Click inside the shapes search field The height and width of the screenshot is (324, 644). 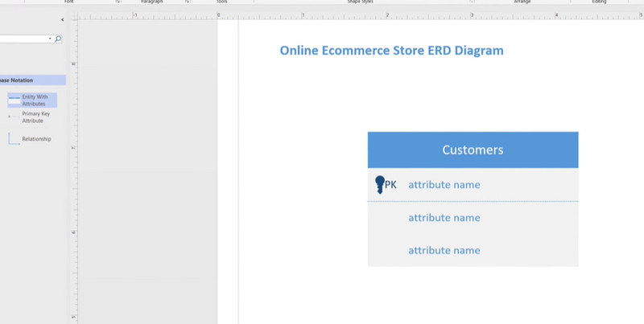[24, 39]
